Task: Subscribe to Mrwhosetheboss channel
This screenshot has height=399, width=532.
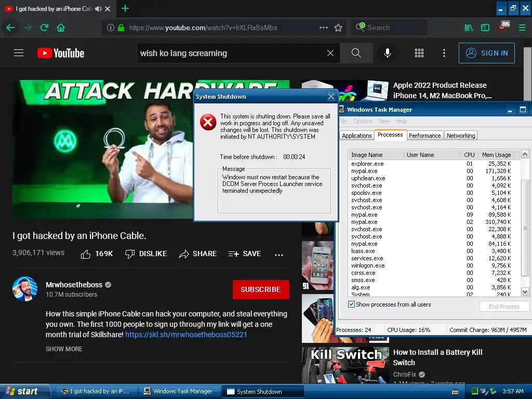Action: (261, 289)
